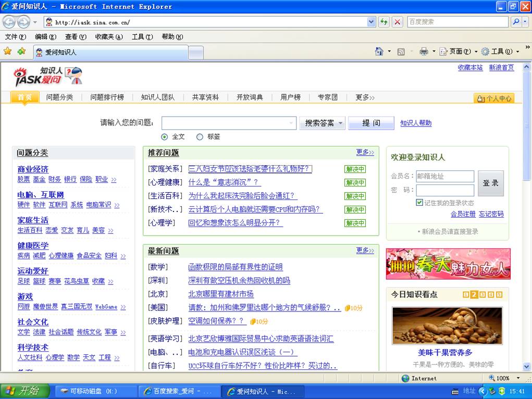The height and width of the screenshot is (399, 532).
Task: Open search provider dropdown beside magnifier
Action: [x=525, y=22]
